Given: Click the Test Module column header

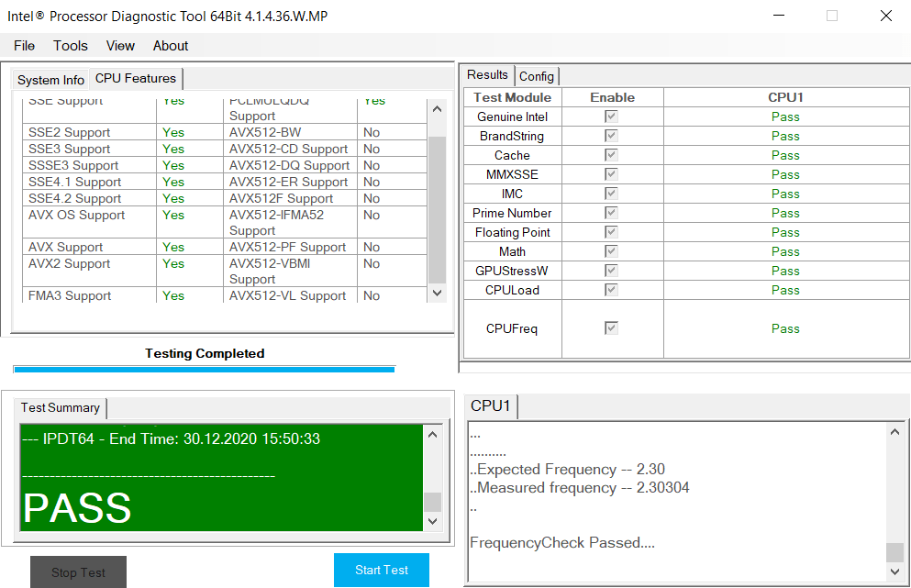Looking at the screenshot, I should [513, 97].
